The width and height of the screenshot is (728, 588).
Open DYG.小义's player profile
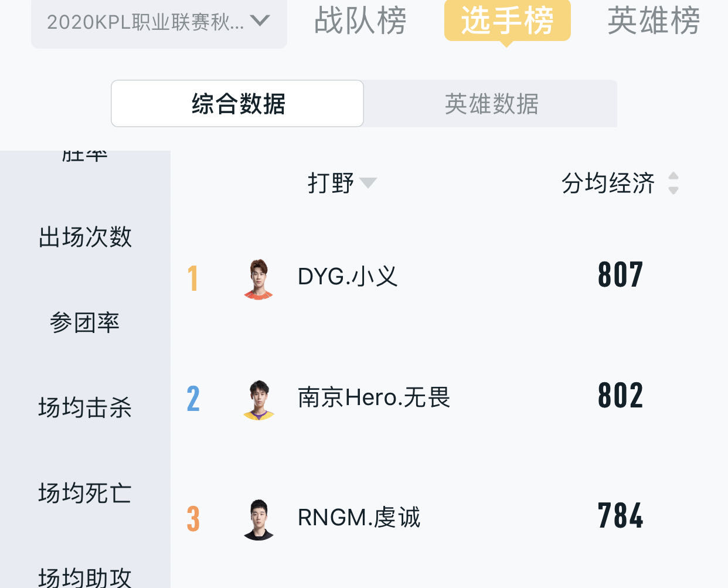(348, 277)
